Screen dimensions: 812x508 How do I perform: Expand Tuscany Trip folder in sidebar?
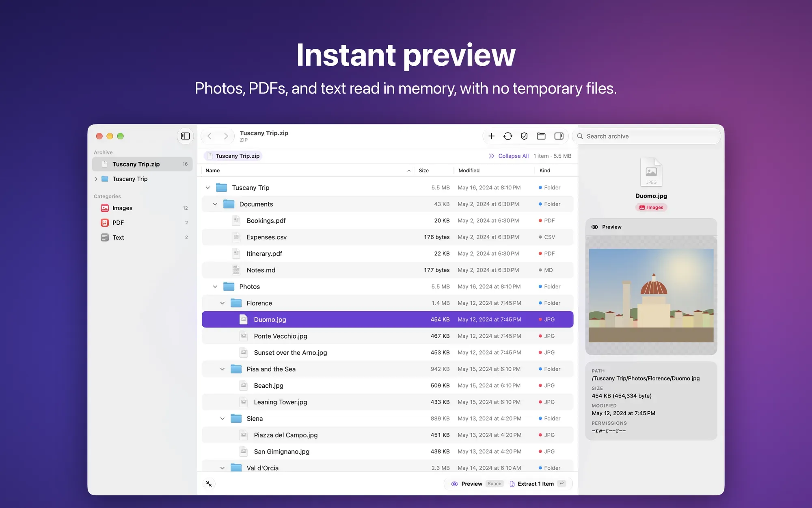96,179
